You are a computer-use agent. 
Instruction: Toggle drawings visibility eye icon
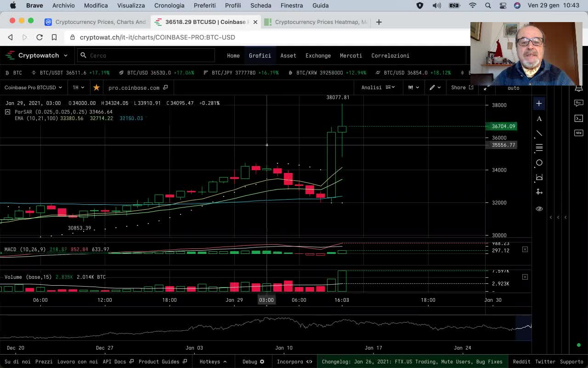[x=539, y=209]
